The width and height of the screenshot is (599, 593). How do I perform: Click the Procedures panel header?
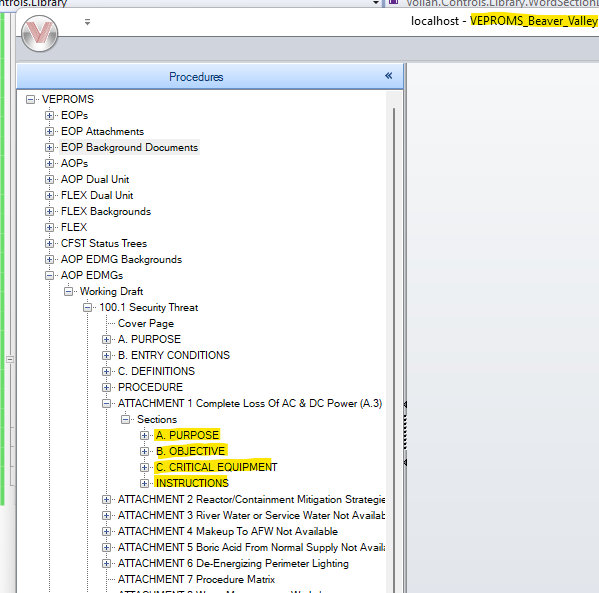[209, 76]
